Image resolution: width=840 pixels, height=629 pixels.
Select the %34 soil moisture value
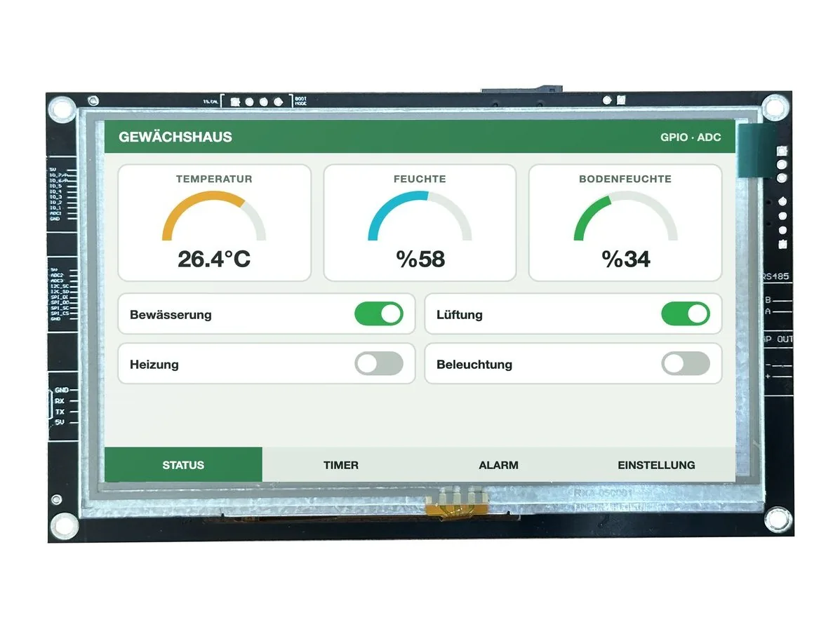[626, 259]
